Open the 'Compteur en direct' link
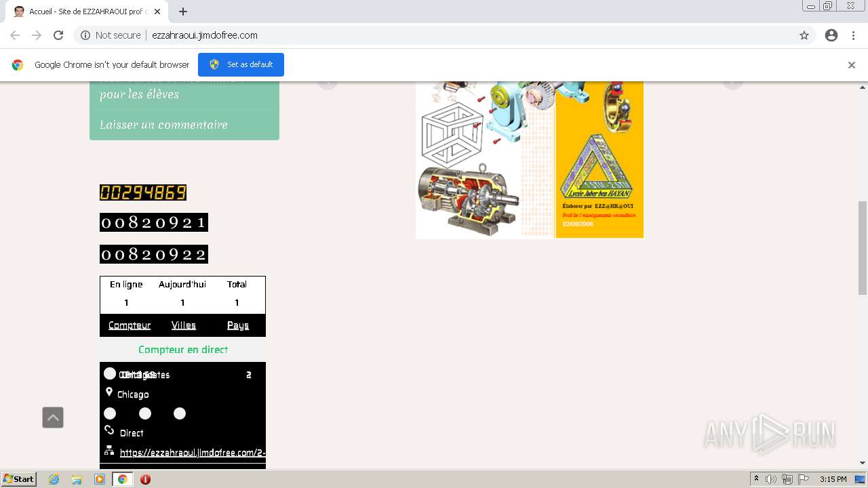Image resolution: width=868 pixels, height=488 pixels. (183, 350)
